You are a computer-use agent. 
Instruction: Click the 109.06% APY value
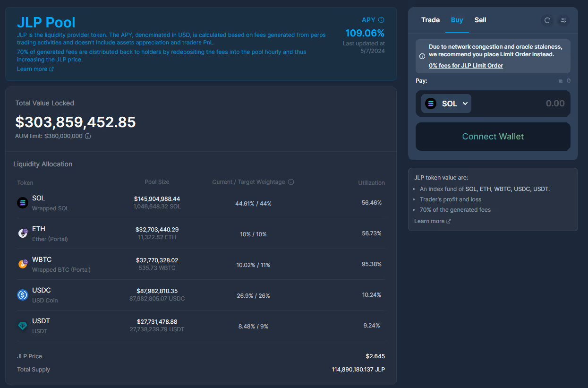(365, 33)
